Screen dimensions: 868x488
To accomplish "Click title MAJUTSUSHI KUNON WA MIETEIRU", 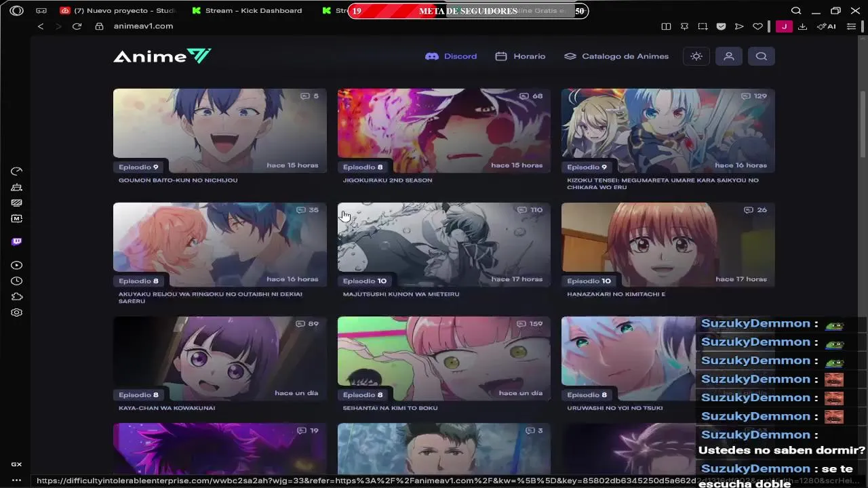I will click(x=401, y=294).
